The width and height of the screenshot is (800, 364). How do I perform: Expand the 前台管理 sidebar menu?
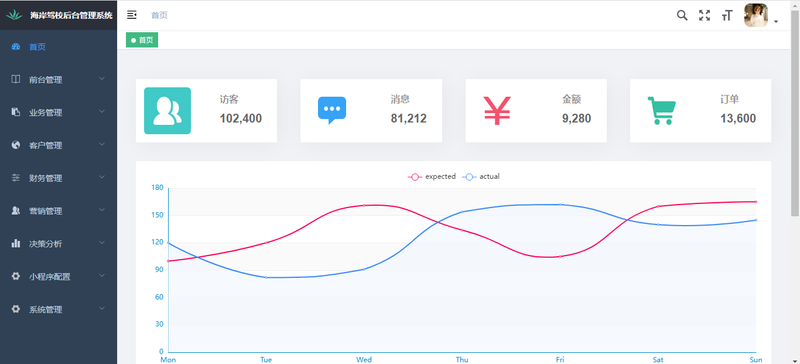[x=59, y=80]
